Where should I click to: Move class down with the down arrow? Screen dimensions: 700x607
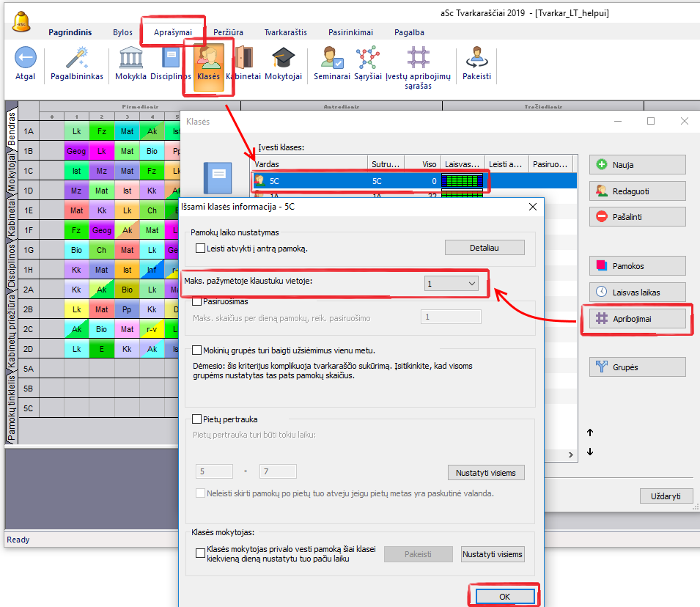[x=590, y=452]
